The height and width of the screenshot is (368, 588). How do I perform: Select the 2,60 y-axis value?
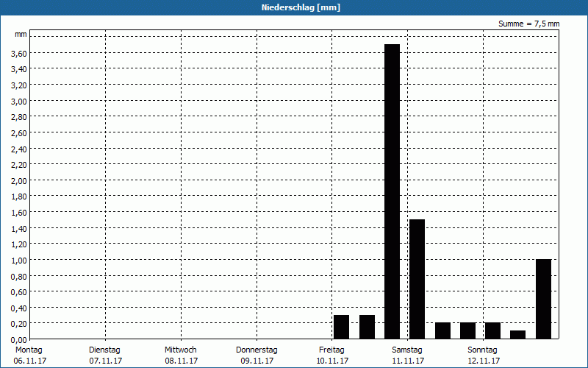coord(19,133)
